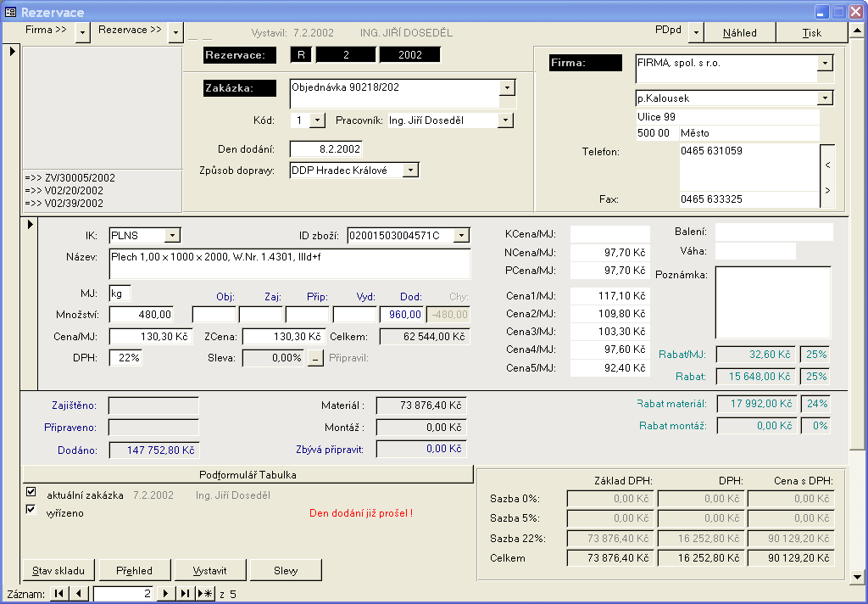
Task: Toggle the vyřízeno checkbox
Action: [31, 510]
